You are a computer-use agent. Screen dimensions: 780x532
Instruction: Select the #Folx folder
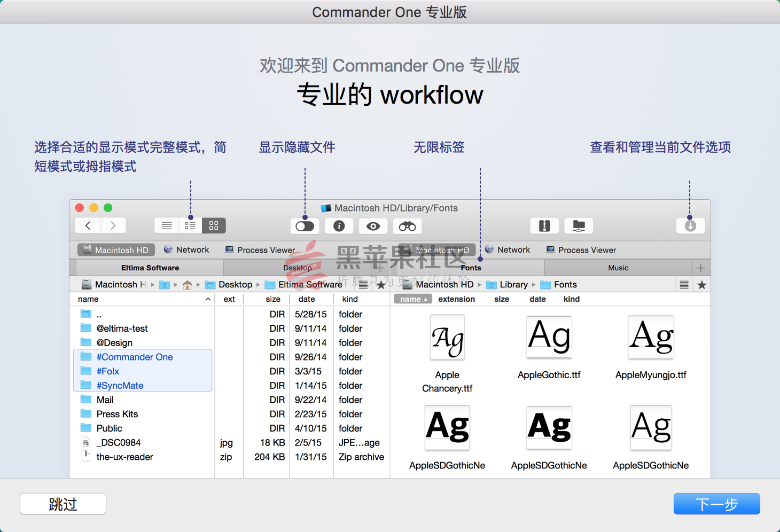coord(230,371)
